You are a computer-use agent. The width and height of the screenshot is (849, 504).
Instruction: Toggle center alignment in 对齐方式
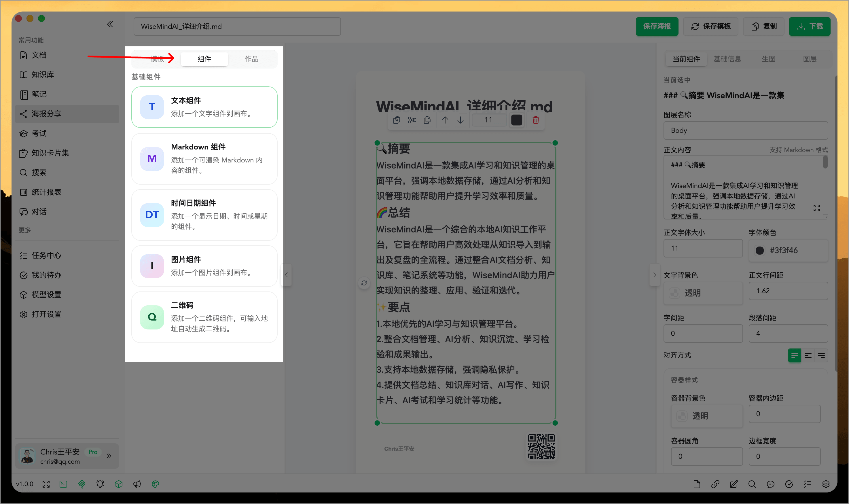point(808,355)
